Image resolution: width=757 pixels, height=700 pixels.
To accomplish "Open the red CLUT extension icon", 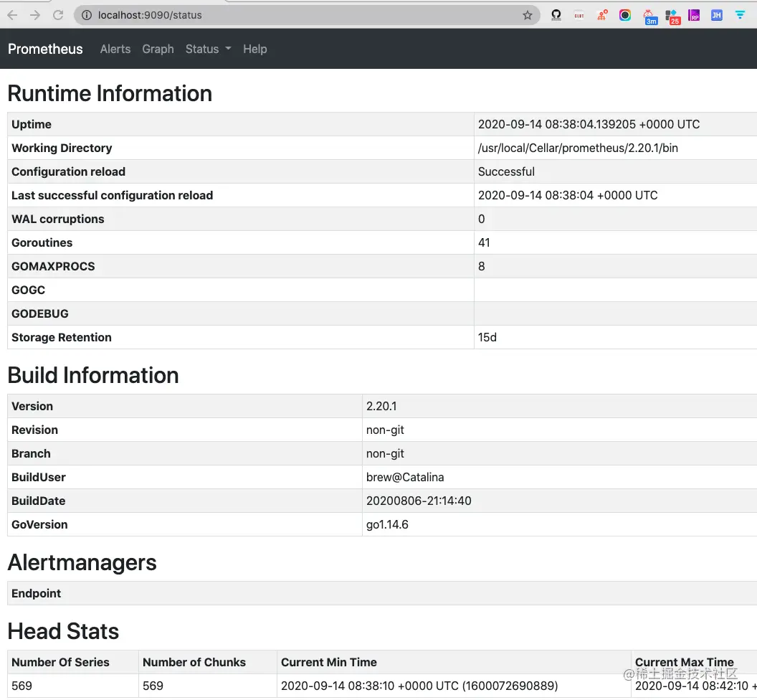I will [x=579, y=16].
